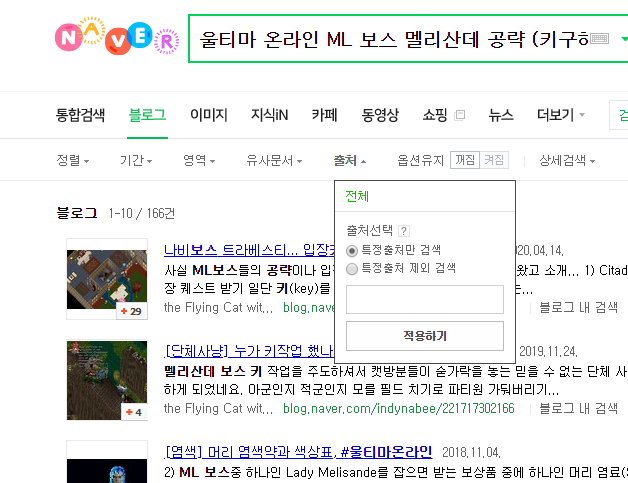Open the second result thumbnail with +4

pos(107,380)
